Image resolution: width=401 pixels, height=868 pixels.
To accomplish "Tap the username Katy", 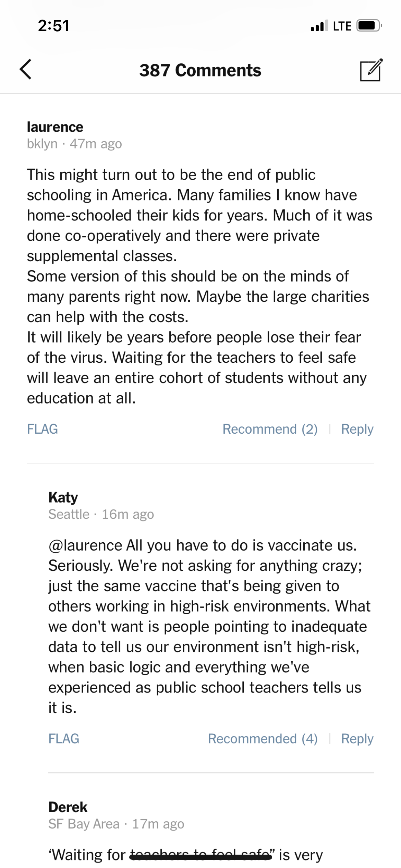I will coord(63,497).
